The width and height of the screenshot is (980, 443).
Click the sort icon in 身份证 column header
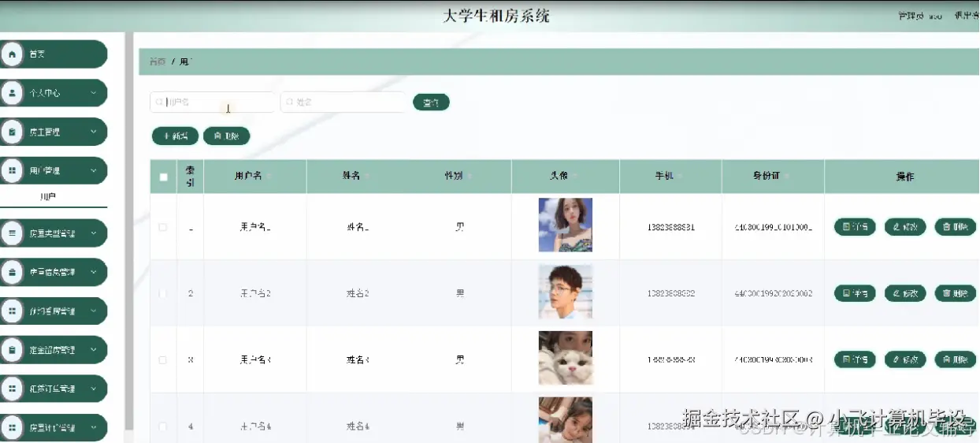point(787,177)
